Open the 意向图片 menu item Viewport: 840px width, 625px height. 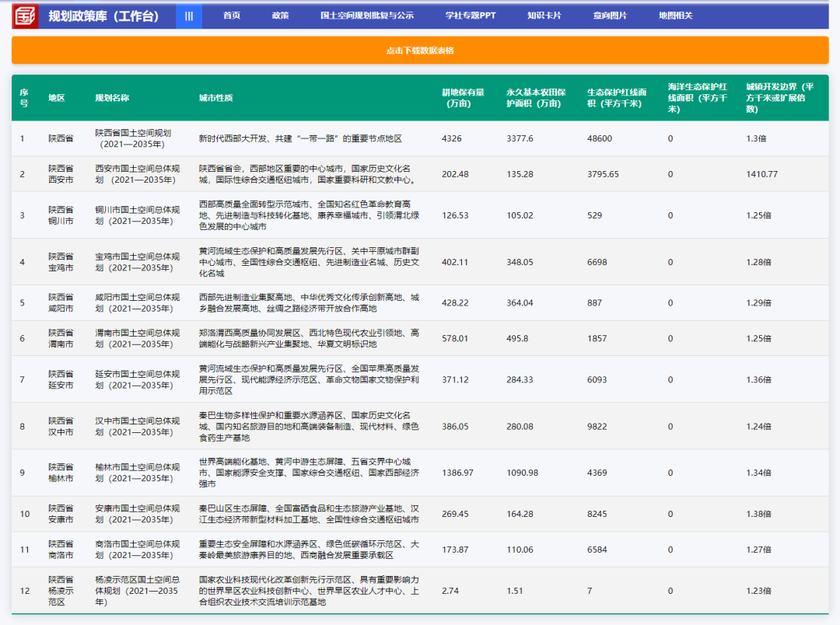(610, 16)
